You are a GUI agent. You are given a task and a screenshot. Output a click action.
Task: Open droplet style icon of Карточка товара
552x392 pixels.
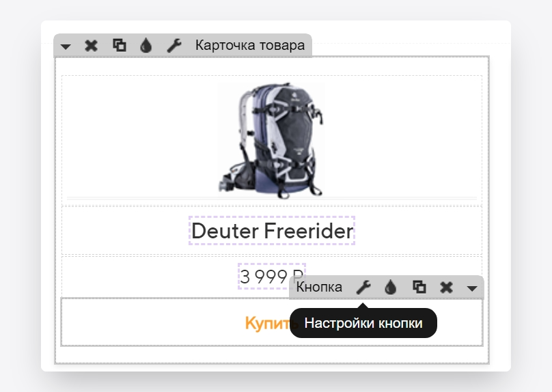[146, 45]
